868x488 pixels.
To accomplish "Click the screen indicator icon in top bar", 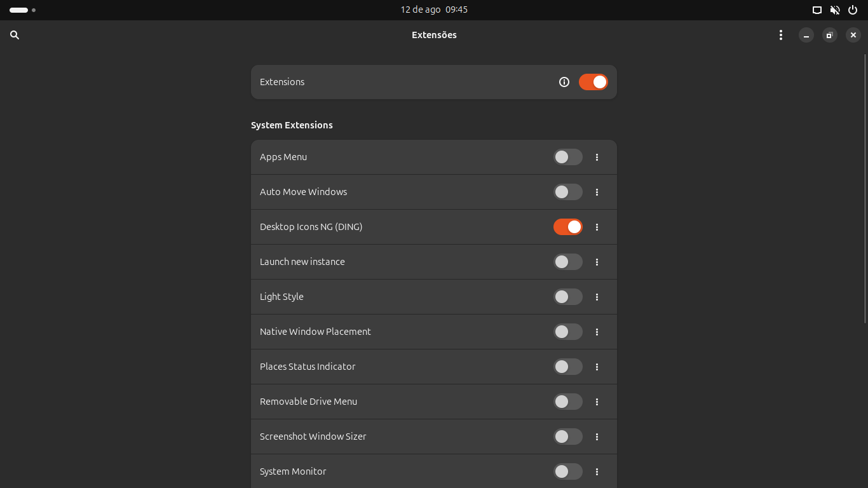I will [x=817, y=10].
